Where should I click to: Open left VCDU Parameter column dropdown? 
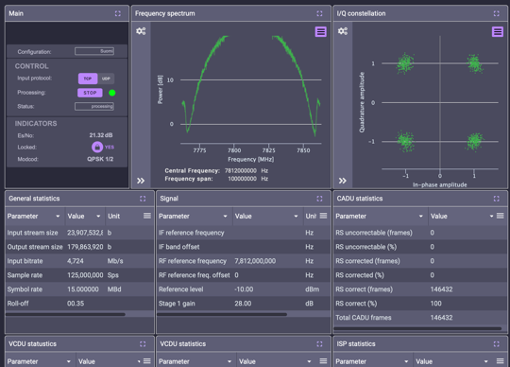click(x=69, y=361)
